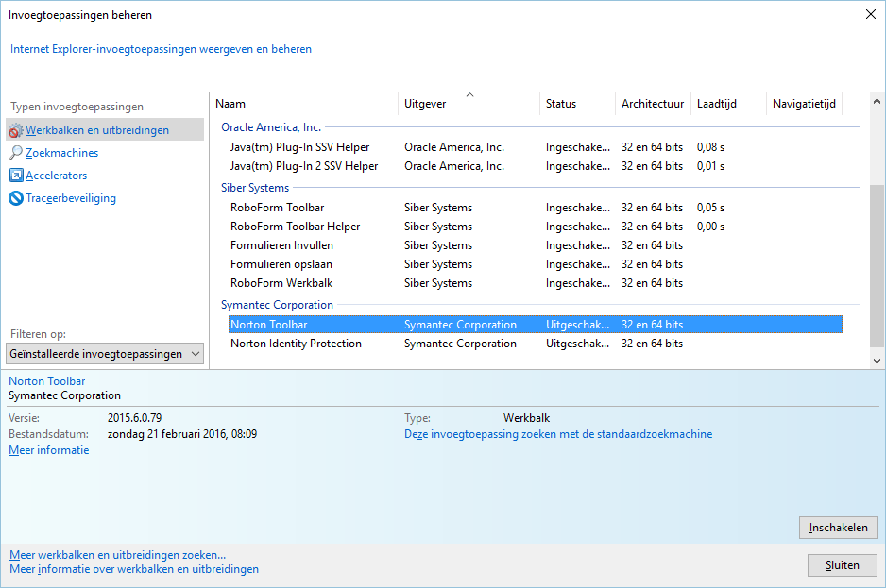The height and width of the screenshot is (588, 886).
Task: Select the Werkbalken en uitbreidingen icon
Action: click(16, 130)
